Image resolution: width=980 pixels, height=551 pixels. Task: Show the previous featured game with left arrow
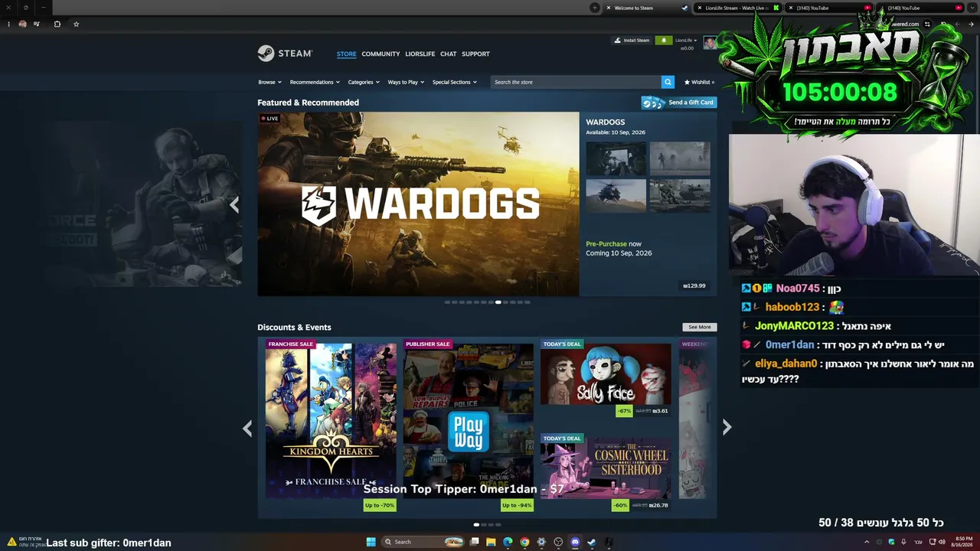[234, 204]
